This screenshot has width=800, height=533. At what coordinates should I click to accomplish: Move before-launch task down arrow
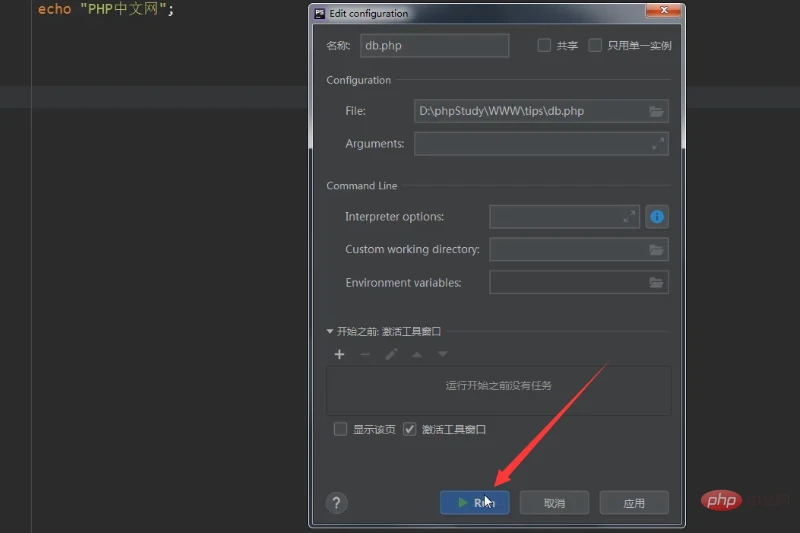point(442,354)
